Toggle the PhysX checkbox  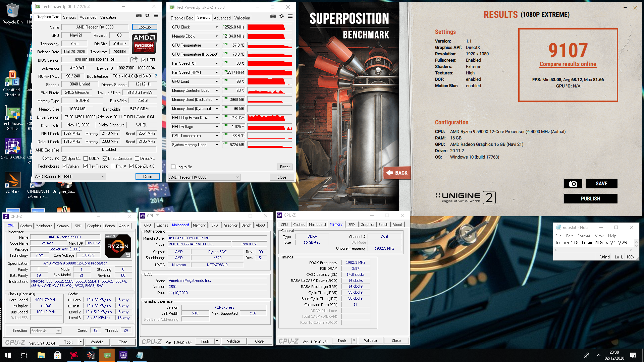[x=113, y=166]
